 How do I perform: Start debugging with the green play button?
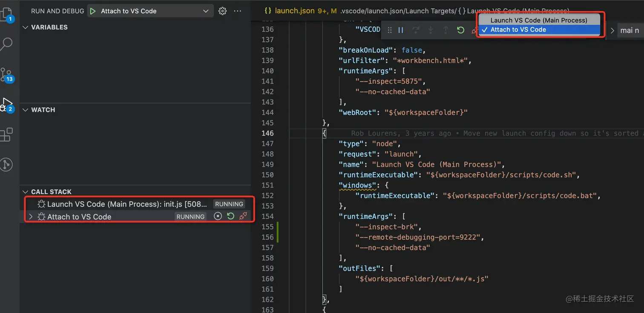coord(93,11)
